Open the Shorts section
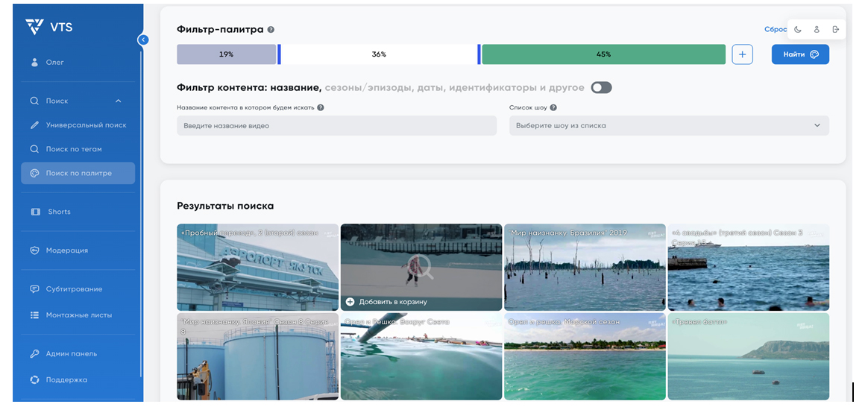This screenshot has height=407, width=868. point(59,212)
